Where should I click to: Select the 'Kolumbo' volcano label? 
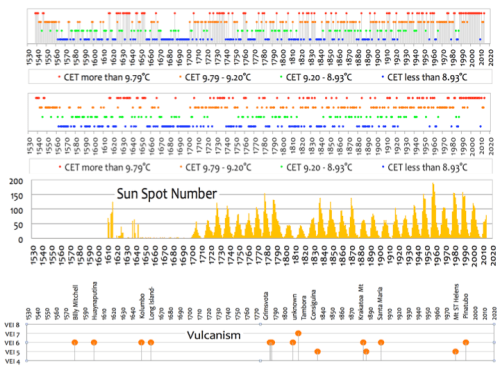(x=142, y=306)
